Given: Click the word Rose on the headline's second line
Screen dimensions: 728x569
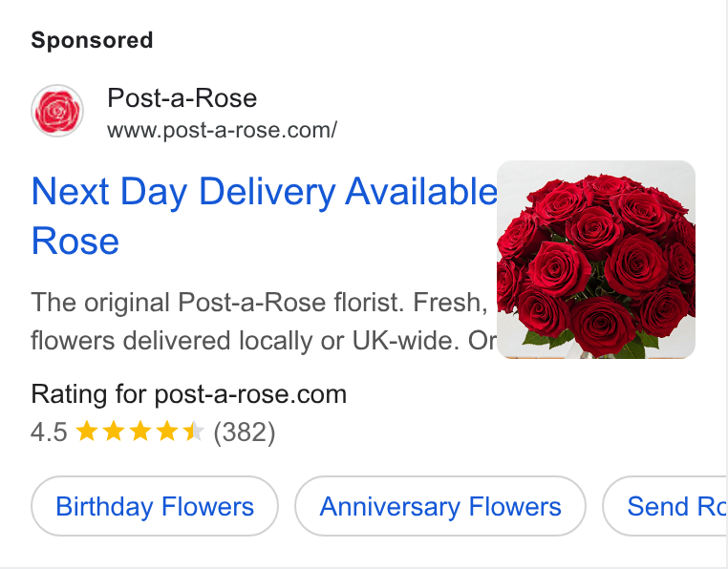Looking at the screenshot, I should (x=75, y=242).
